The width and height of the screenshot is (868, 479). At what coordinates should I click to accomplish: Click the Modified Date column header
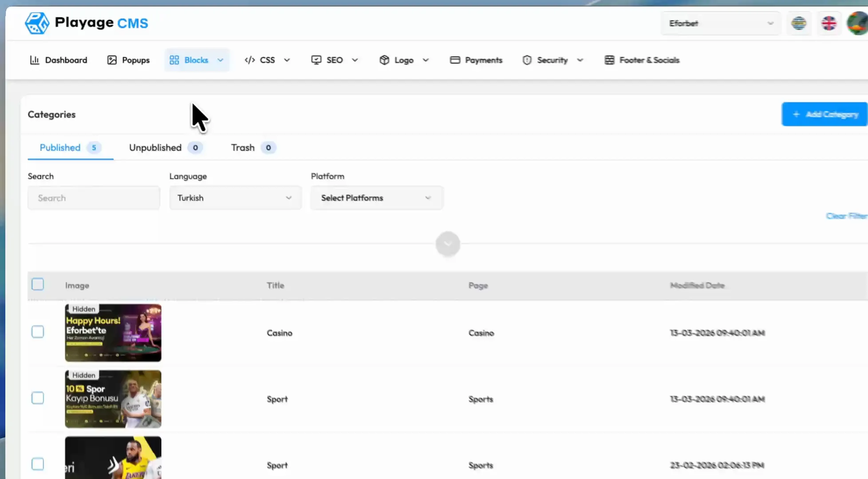click(x=697, y=286)
